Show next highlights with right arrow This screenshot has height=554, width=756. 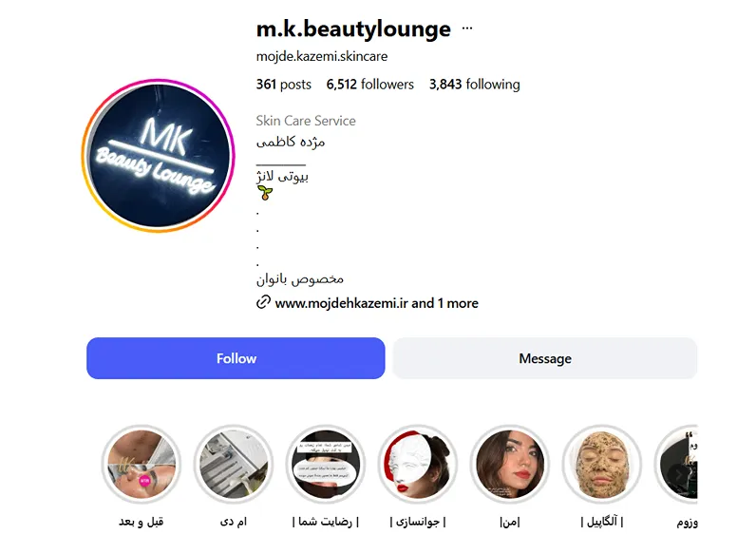pyautogui.click(x=679, y=474)
